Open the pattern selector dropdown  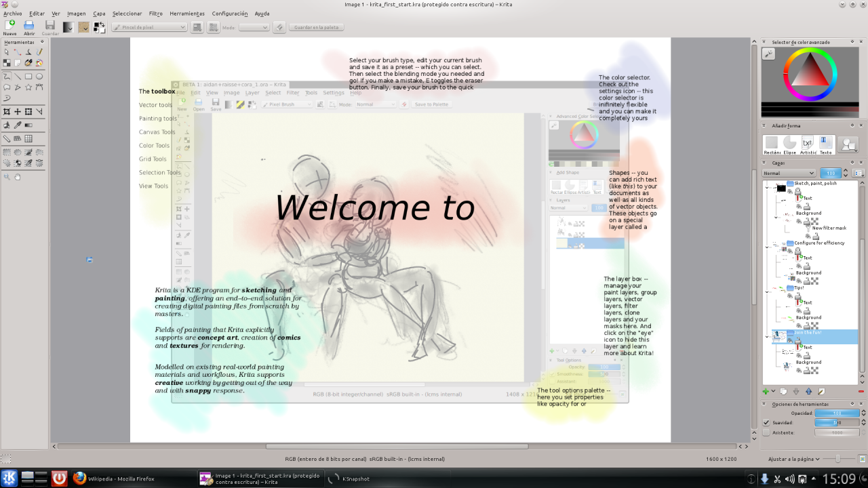(x=83, y=27)
